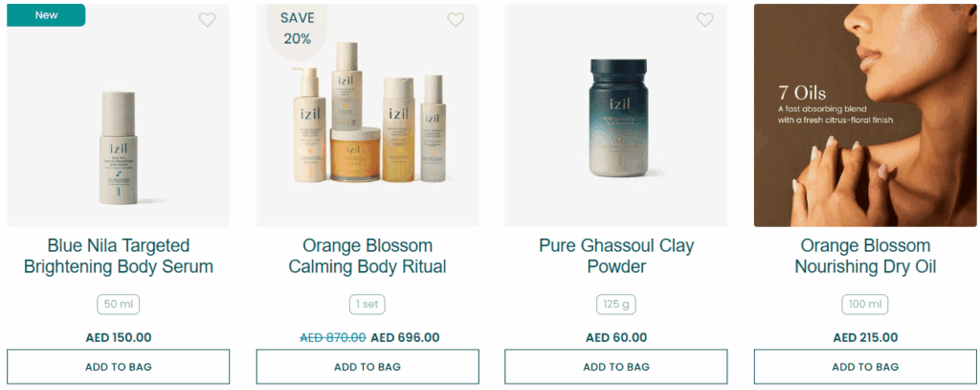
Task: Add Blue Nila Body Serum to bag
Action: (118, 367)
